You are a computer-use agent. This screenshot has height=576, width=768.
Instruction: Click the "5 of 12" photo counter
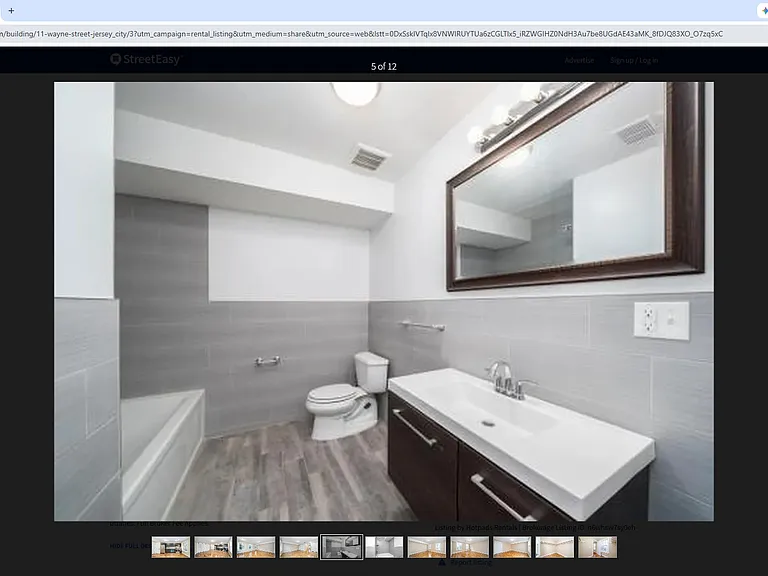click(x=384, y=66)
